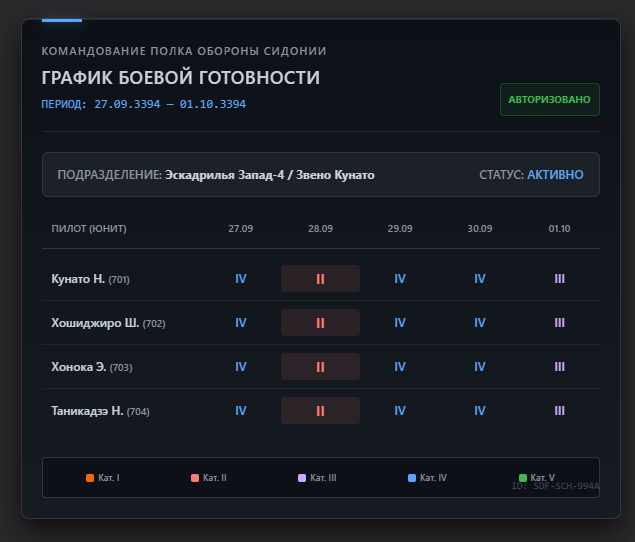Viewport: 635px width, 542px height.
Task: Click Хонока Э. IV cell under 27.09
Action: (241, 367)
